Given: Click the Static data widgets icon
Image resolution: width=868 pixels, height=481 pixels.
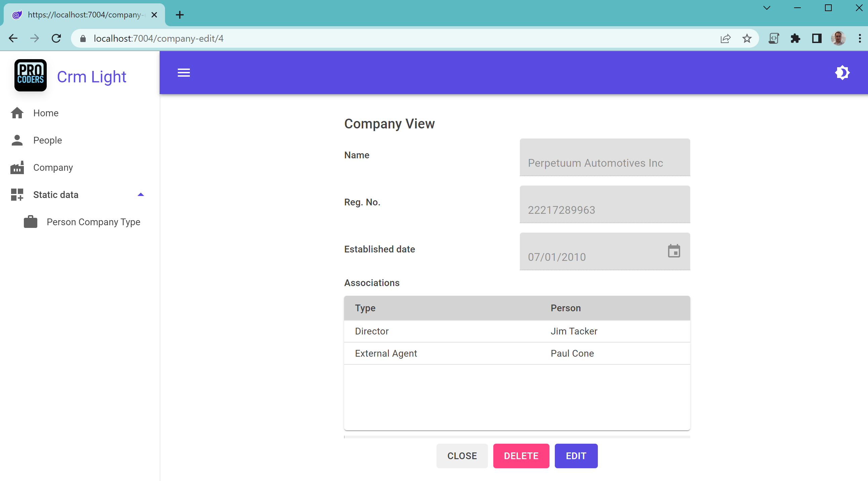Looking at the screenshot, I should tap(17, 195).
